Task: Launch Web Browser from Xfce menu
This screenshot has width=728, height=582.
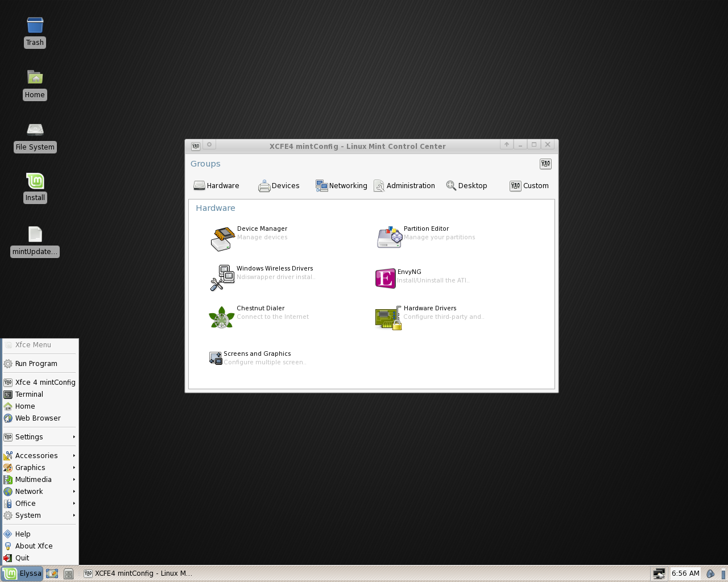Action: coord(40,418)
